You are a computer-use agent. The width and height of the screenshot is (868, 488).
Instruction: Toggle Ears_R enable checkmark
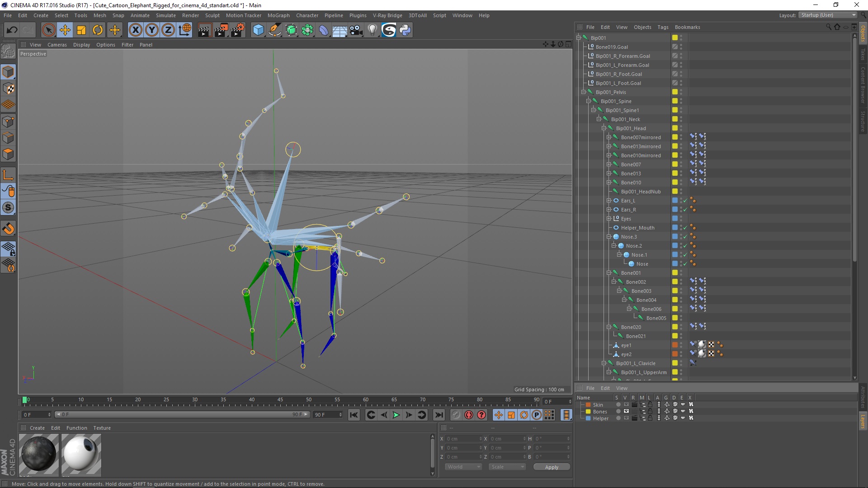(685, 210)
